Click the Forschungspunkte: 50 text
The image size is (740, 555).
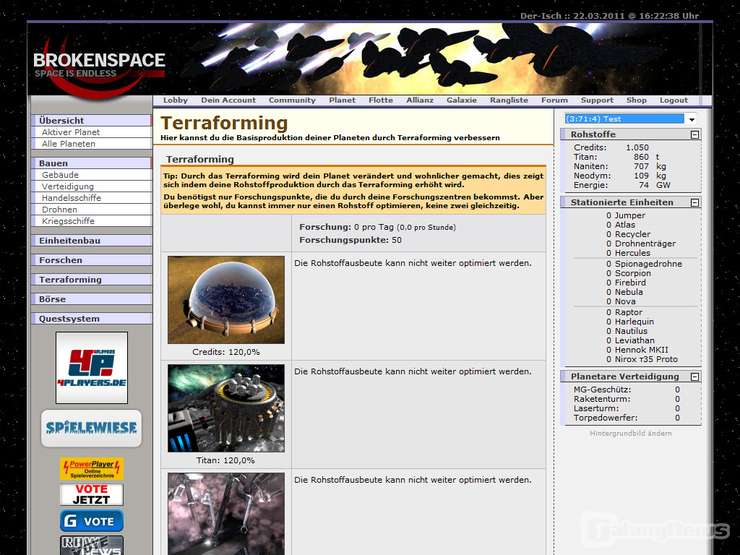click(351, 240)
